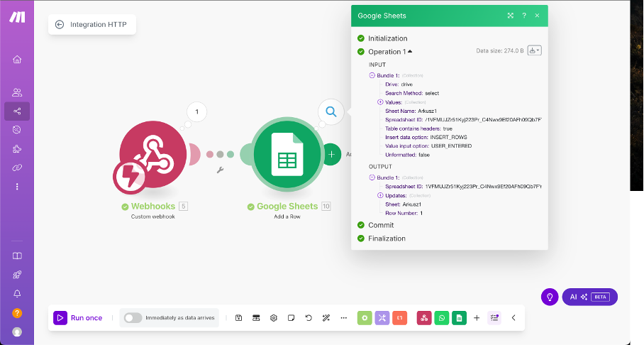
Task: Open the orange Text parser favorite
Action: 399,318
